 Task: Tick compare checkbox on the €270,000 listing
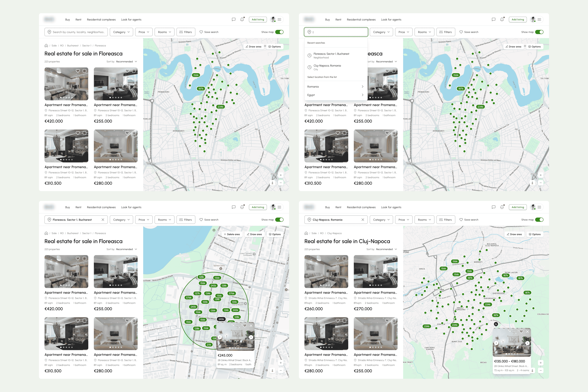point(394,258)
